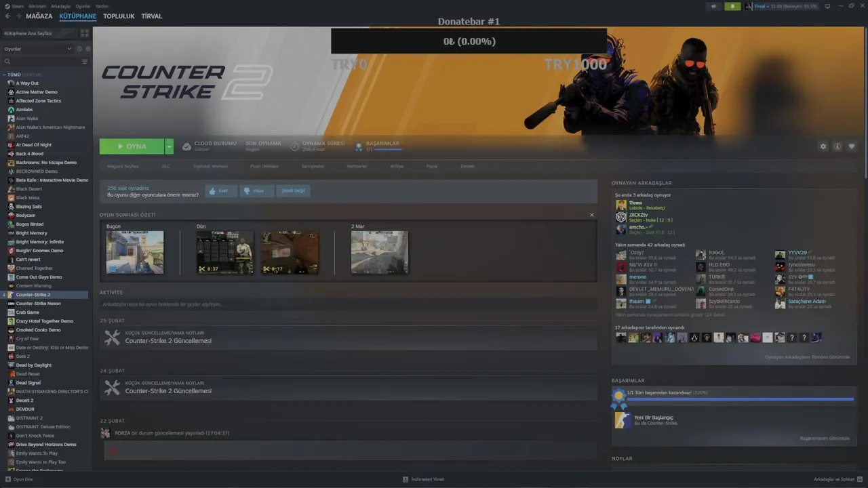Screen dimensions: 868x488
Task: Open the Mağaza Sayfası link
Action: [x=123, y=166]
